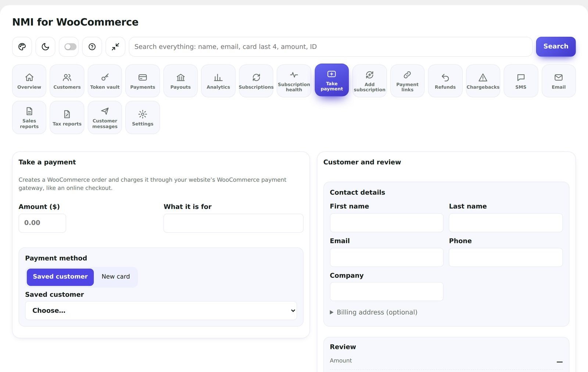Open the Analytics section
The image size is (588, 372).
(218, 81)
